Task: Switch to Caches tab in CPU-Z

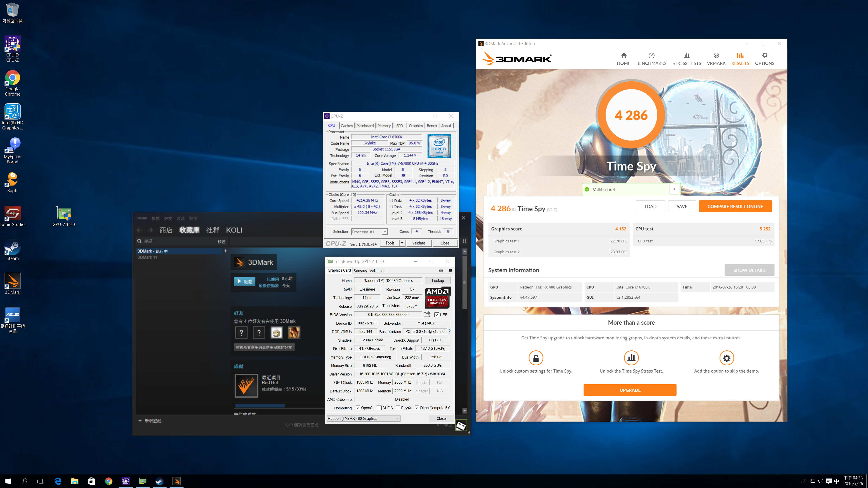Action: click(x=346, y=126)
